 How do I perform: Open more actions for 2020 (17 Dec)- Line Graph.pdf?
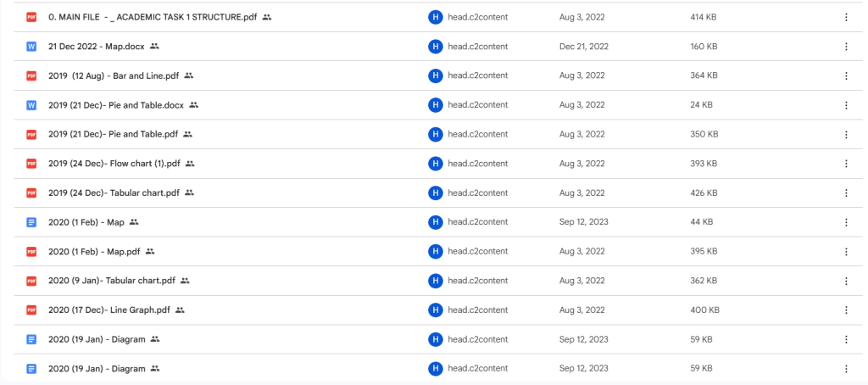(845, 310)
